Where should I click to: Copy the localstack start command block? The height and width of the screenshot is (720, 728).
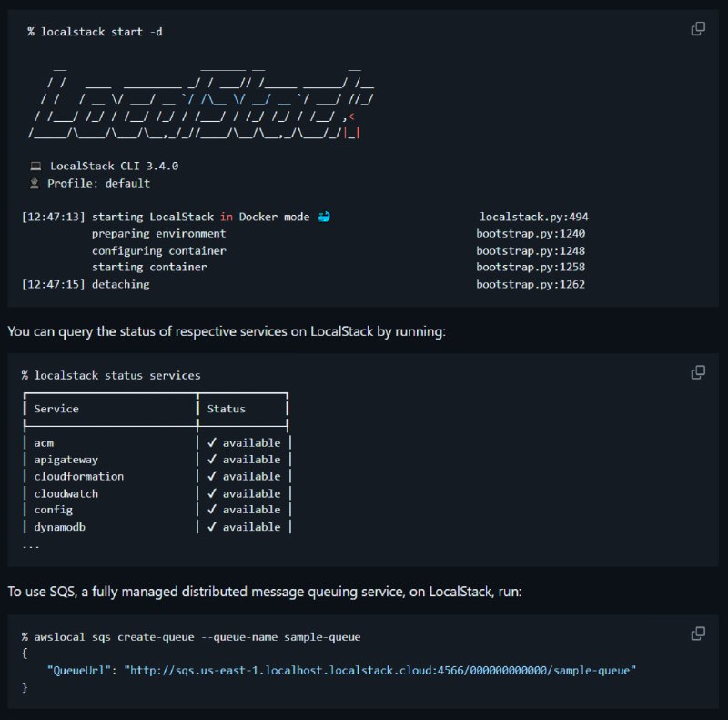698,29
